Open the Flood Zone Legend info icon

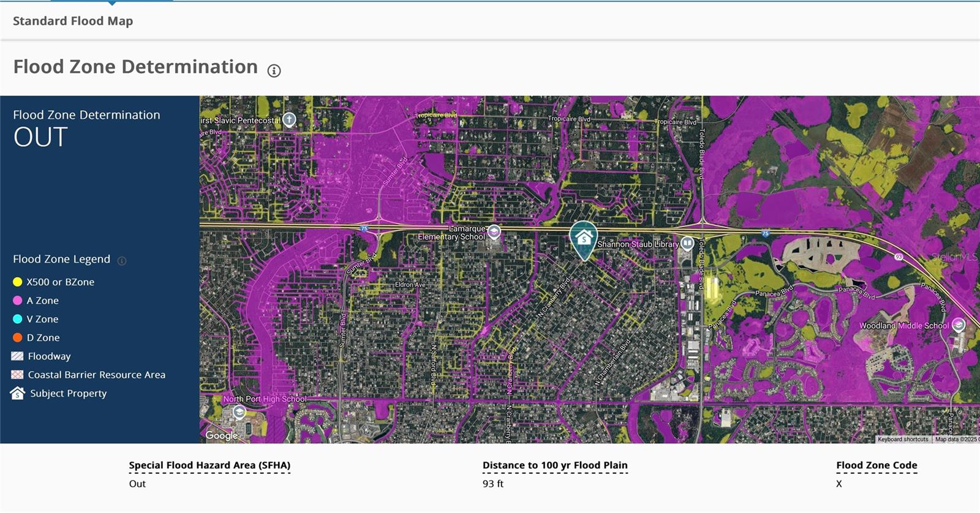(x=122, y=261)
